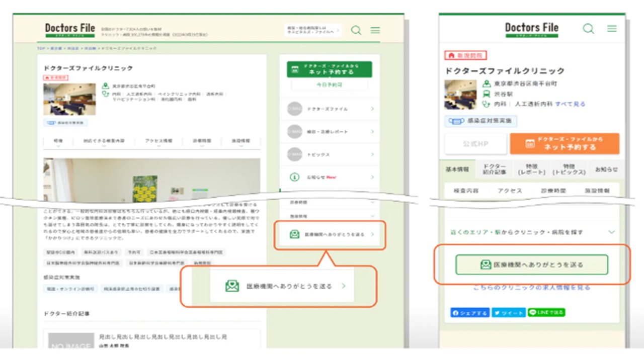The image size is (644, 362).
Task: Click the Doctors File logo in mobile view
Action: 532,29
